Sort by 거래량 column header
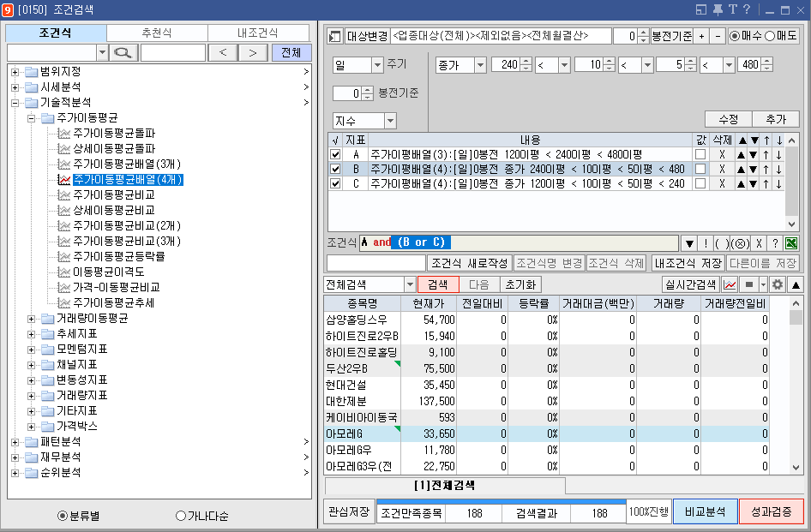The image size is (811, 532). click(x=669, y=303)
